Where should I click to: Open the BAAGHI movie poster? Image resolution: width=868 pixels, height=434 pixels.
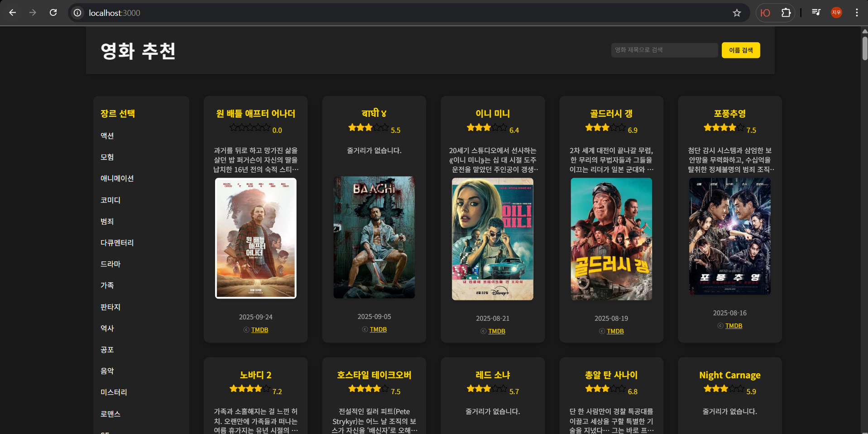click(x=374, y=237)
